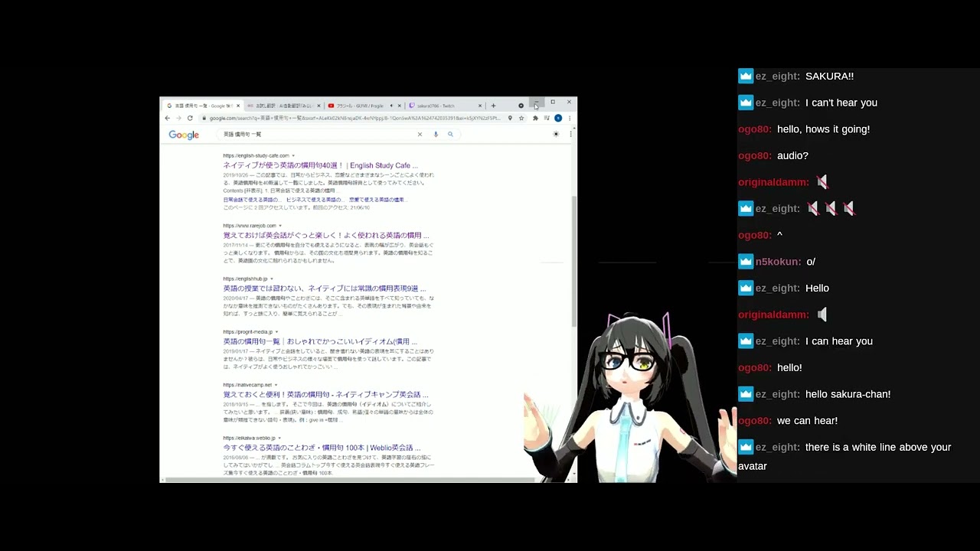The height and width of the screenshot is (551, 980).
Task: Click the Google logo
Action: [184, 135]
